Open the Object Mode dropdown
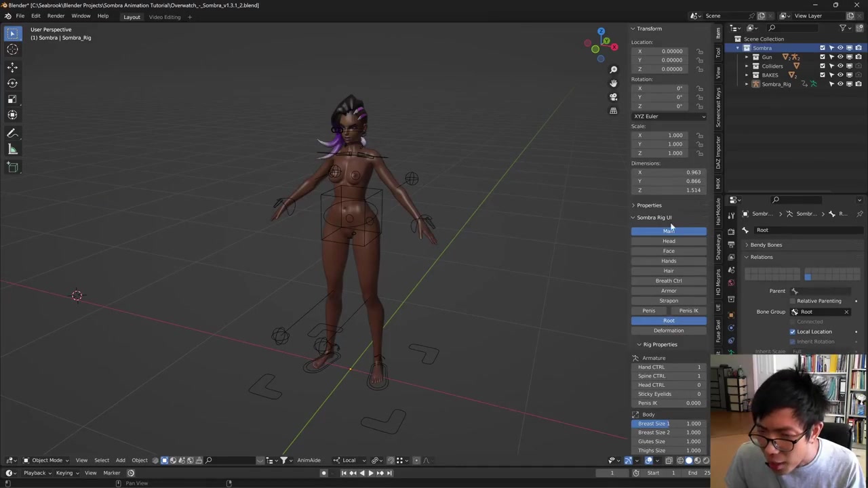The width and height of the screenshot is (868, 488). point(46,460)
